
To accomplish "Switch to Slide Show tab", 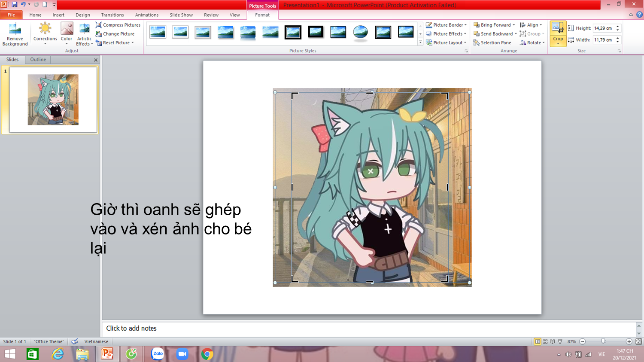I will 181,15.
